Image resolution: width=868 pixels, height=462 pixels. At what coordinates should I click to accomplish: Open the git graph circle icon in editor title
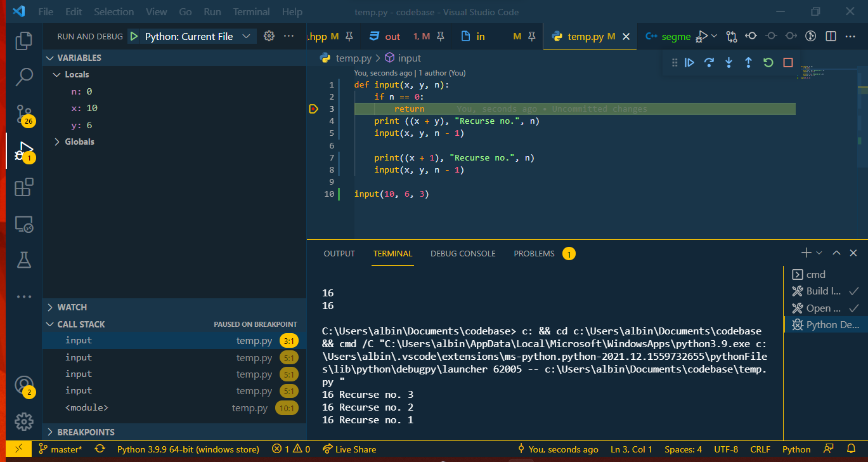(x=810, y=37)
